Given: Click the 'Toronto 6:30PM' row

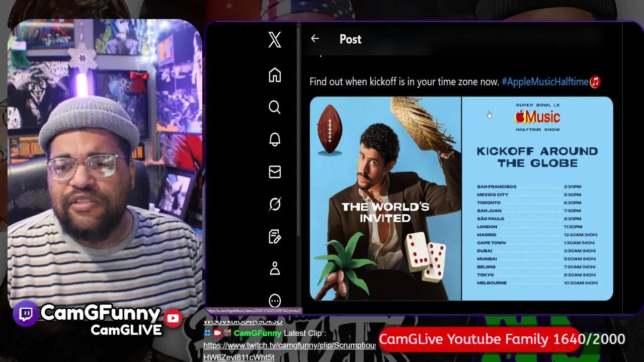Looking at the screenshot, I should [529, 203].
